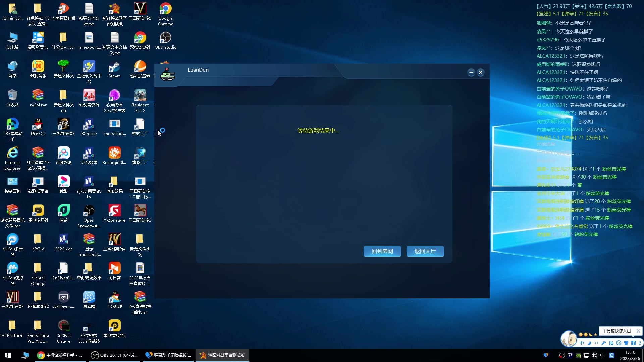
Task: Toggle punctuation mode in IME floating bar
Action: coord(596,343)
